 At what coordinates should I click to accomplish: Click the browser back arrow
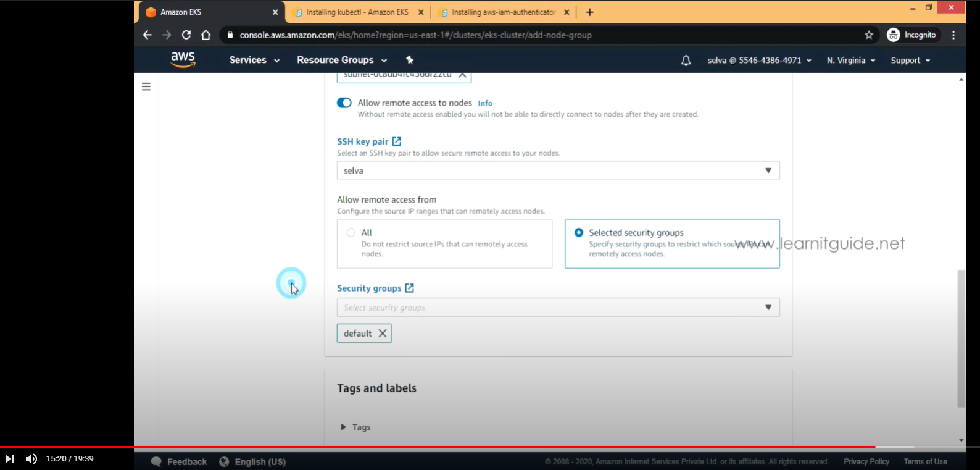coord(147,35)
